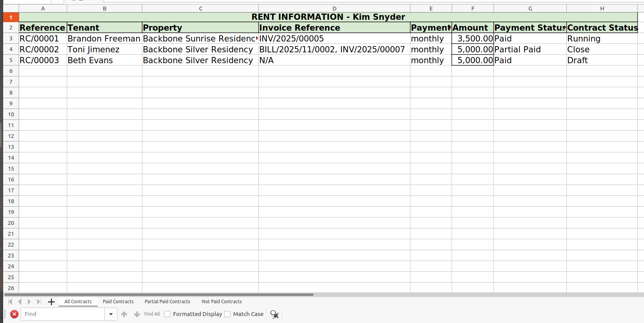Select row 4 header

tap(11, 49)
